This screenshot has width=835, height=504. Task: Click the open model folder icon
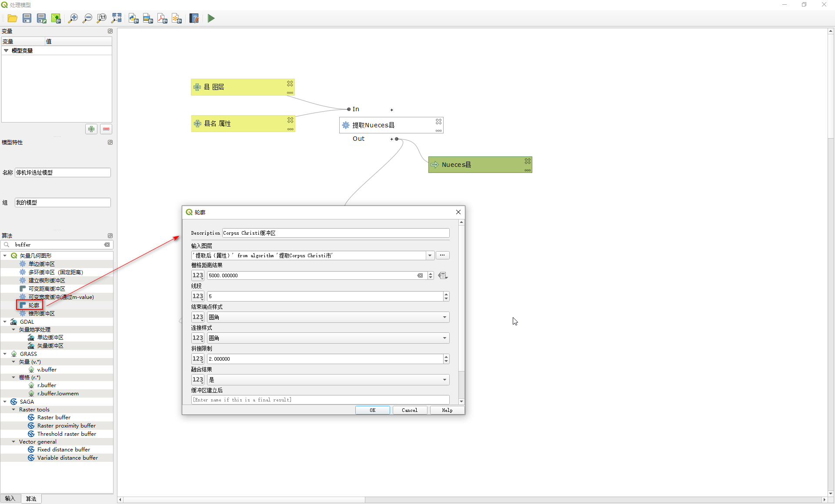[x=12, y=18]
